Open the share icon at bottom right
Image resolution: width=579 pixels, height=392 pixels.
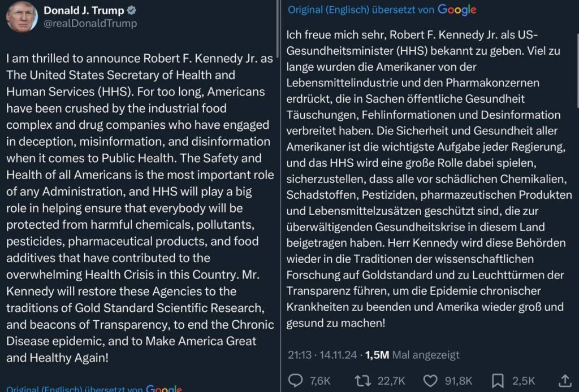564,381
